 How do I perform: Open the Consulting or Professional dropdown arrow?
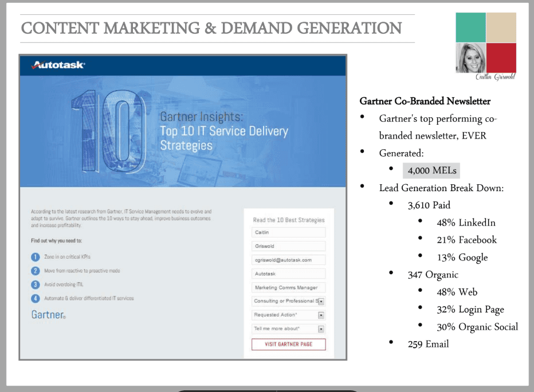coord(321,301)
